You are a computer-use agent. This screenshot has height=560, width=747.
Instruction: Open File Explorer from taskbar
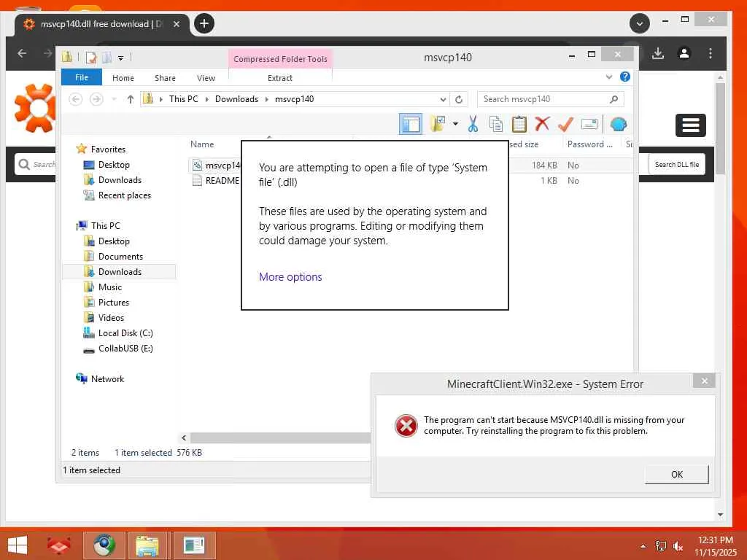coord(147,545)
